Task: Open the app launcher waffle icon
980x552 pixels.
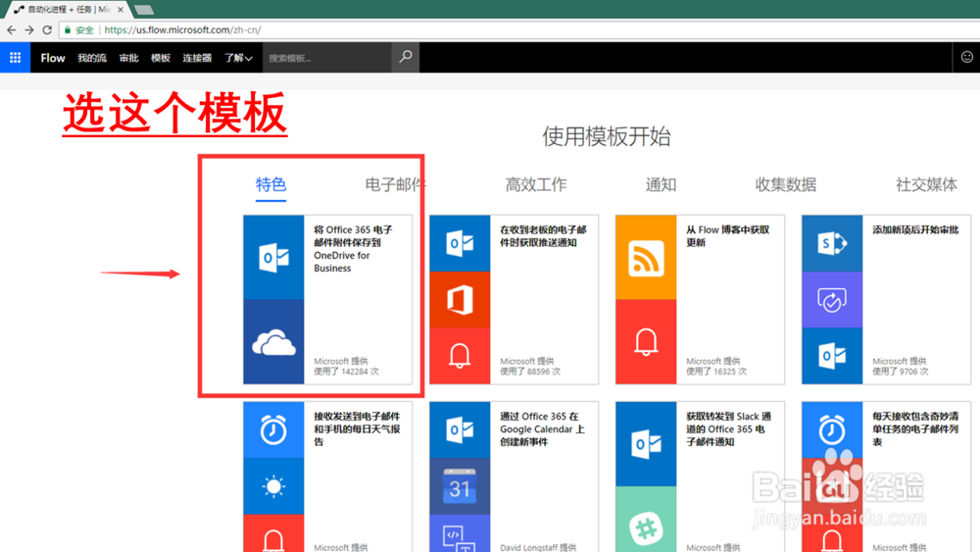Action: tap(15, 58)
